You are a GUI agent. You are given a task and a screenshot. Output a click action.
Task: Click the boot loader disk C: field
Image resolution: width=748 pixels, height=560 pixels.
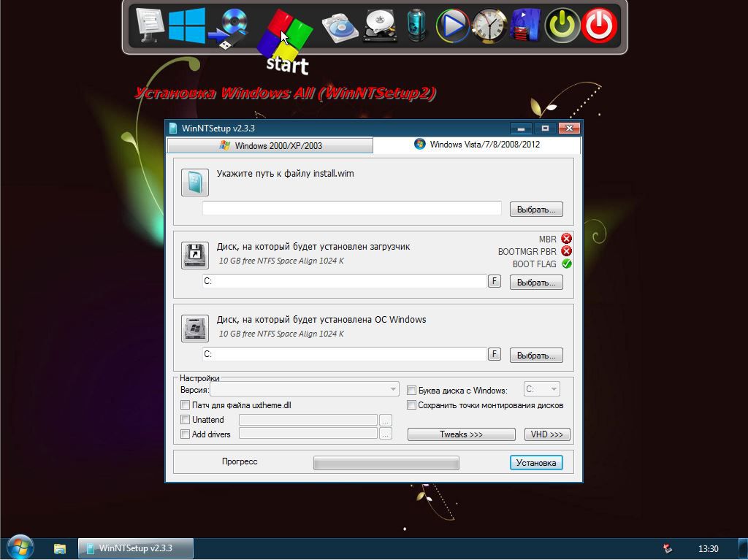point(345,281)
